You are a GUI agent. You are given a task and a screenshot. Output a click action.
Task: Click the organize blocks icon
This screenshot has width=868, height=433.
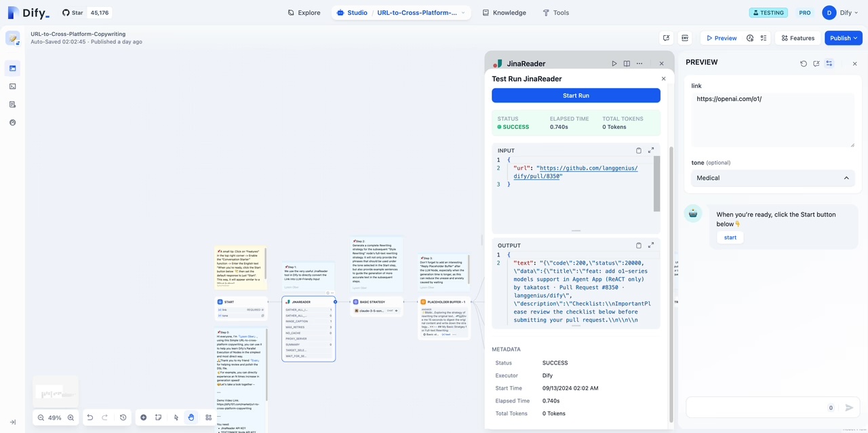(x=208, y=418)
